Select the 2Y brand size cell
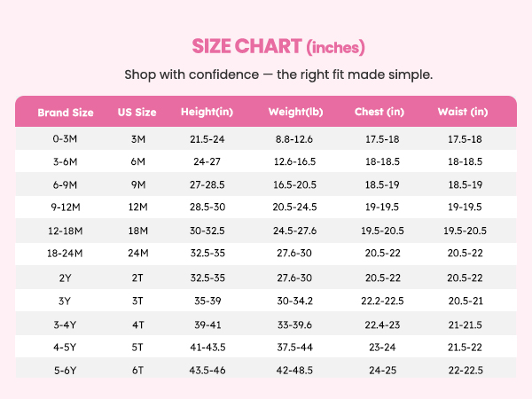532x399 pixels. (x=65, y=278)
